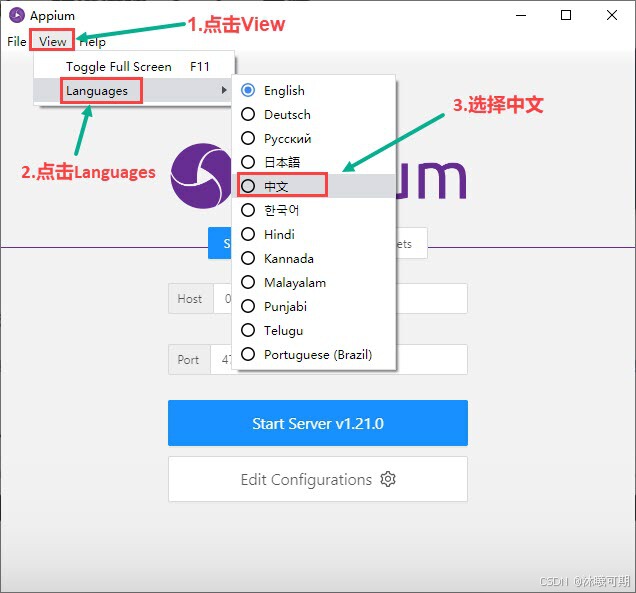Select Kannada language option
The width and height of the screenshot is (636, 593).
pos(314,258)
